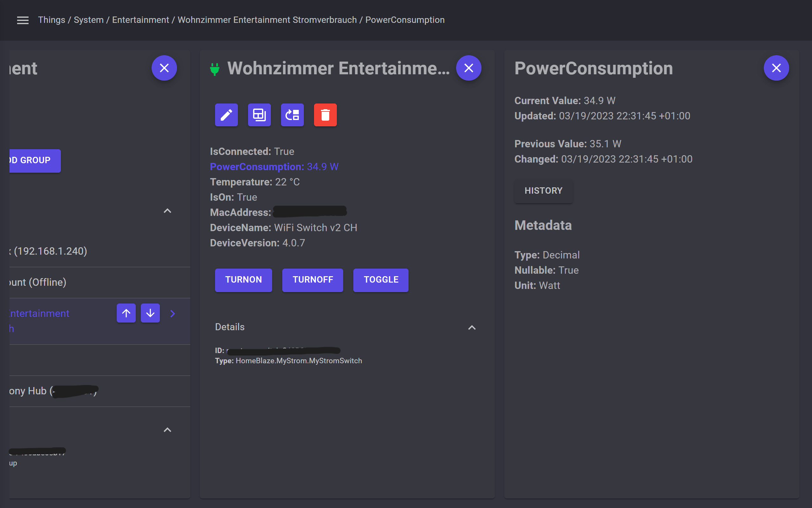This screenshot has width=812, height=508.
Task: Click the TURNOFF button
Action: pyautogui.click(x=313, y=280)
